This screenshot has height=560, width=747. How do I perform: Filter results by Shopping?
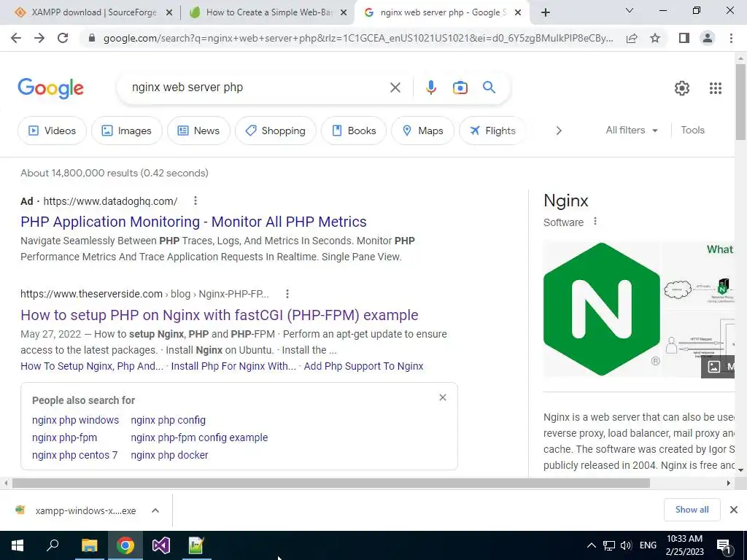[275, 131]
